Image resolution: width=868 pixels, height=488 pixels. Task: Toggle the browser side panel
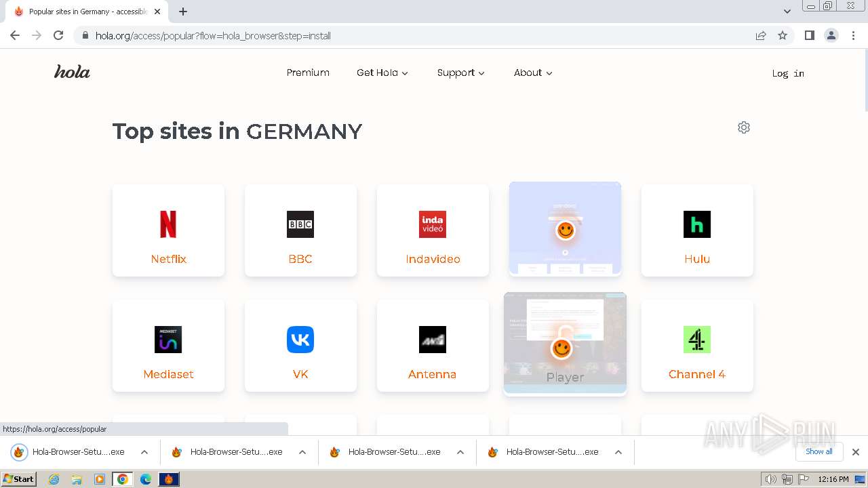point(809,35)
